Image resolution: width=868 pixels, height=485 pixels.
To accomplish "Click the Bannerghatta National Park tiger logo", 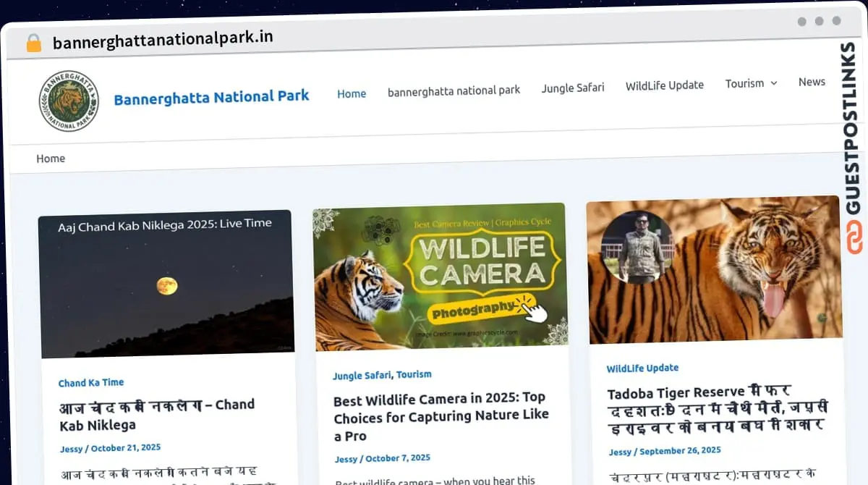I will [69, 101].
